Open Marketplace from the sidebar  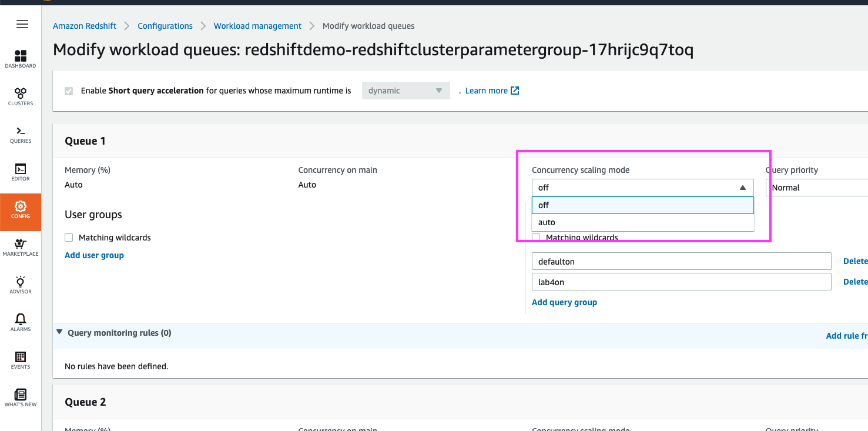pos(21,247)
